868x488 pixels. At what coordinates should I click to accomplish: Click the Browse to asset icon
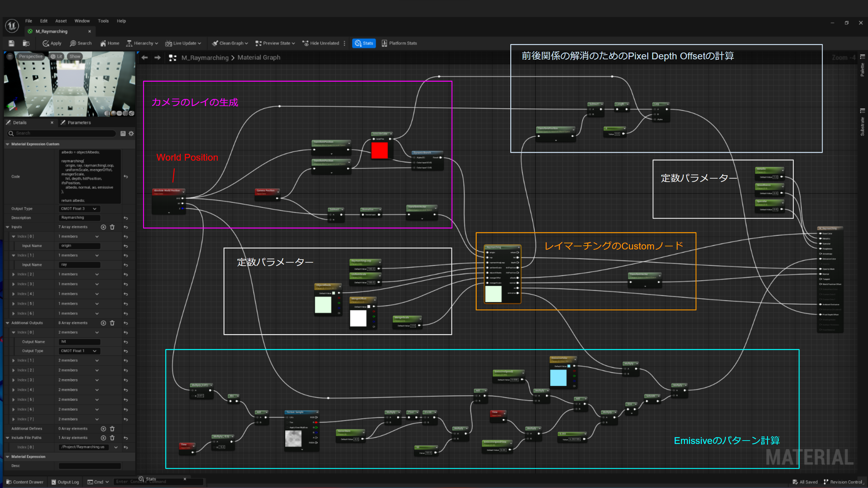point(26,43)
